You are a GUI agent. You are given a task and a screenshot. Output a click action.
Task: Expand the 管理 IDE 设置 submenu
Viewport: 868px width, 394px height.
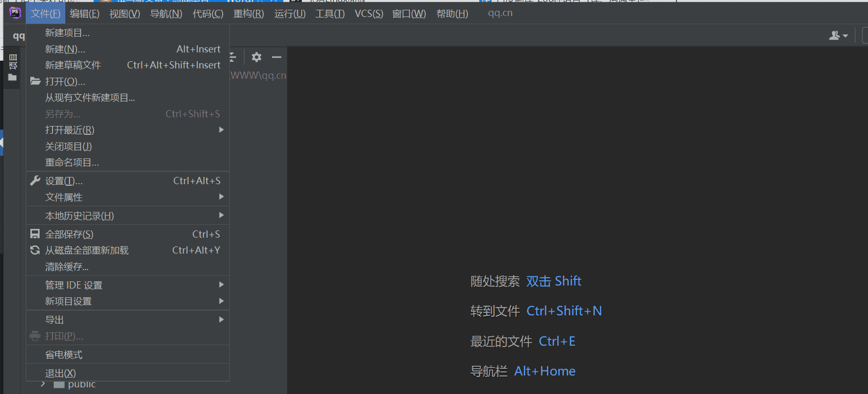pyautogui.click(x=74, y=285)
